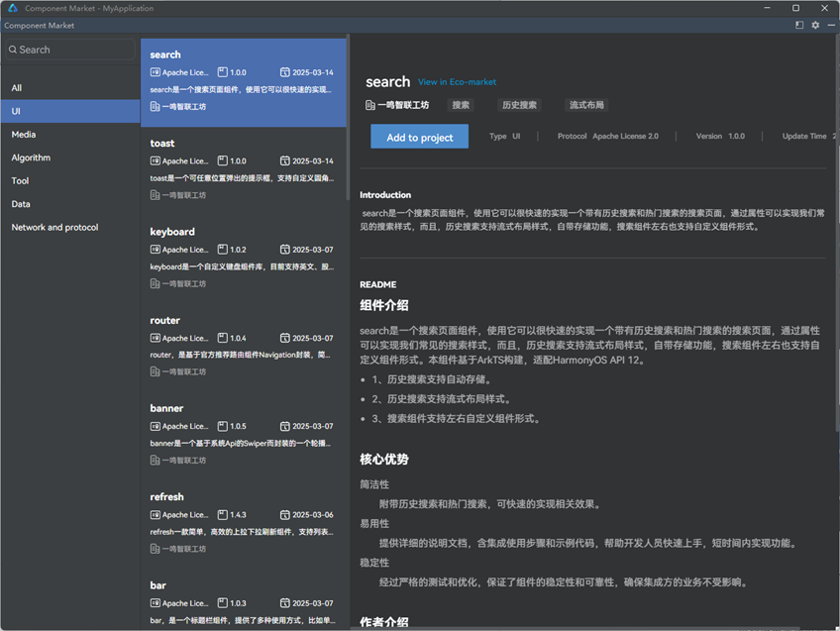Click the 历史搜索 tag
Screen dimensions: 840x631
click(519, 105)
